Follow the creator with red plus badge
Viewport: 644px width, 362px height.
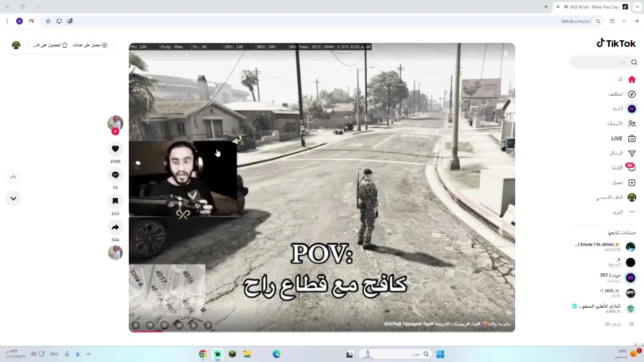click(115, 132)
